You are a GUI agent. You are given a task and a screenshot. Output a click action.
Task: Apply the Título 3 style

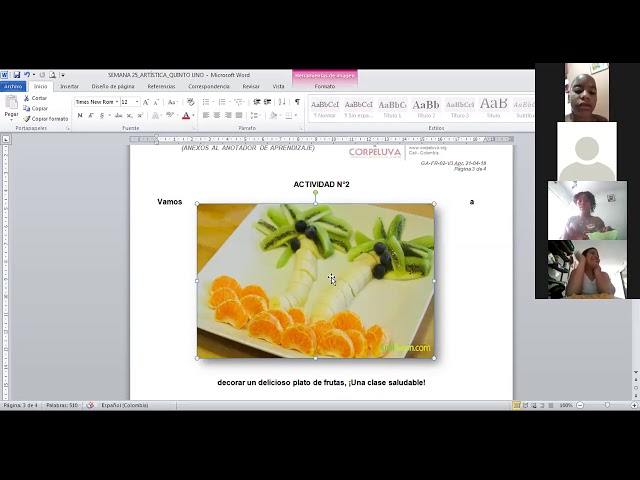click(460, 109)
